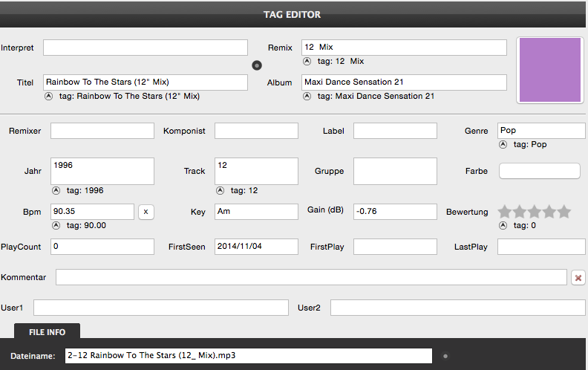The height and width of the screenshot is (370, 588).
Task: Set Bewertung to one star
Action: pyautogui.click(x=505, y=212)
